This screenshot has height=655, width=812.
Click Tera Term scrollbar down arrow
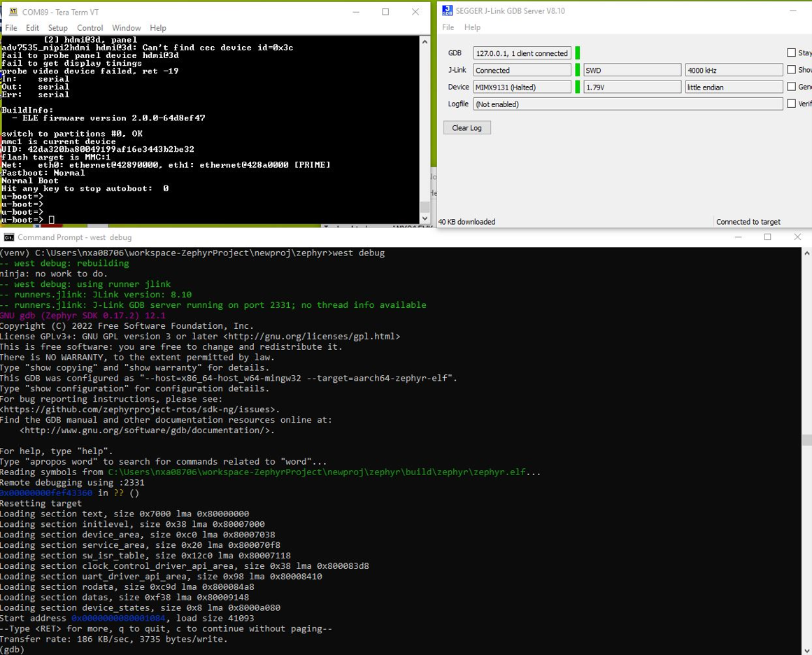[425, 218]
